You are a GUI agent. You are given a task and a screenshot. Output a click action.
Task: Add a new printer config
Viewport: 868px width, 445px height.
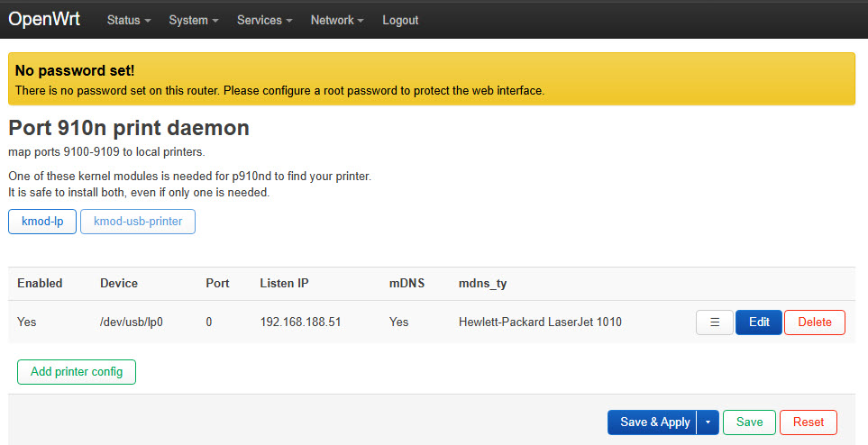[x=77, y=372]
